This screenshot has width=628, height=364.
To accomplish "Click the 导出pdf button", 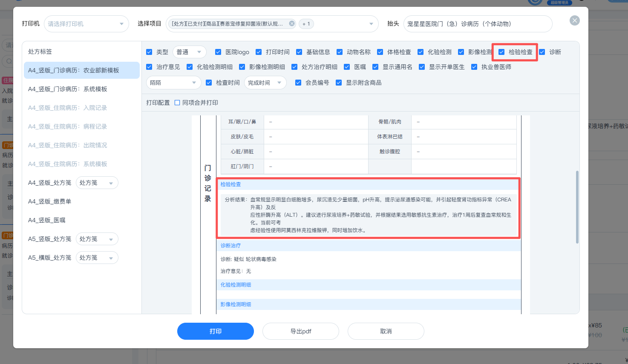I will tap(301, 331).
